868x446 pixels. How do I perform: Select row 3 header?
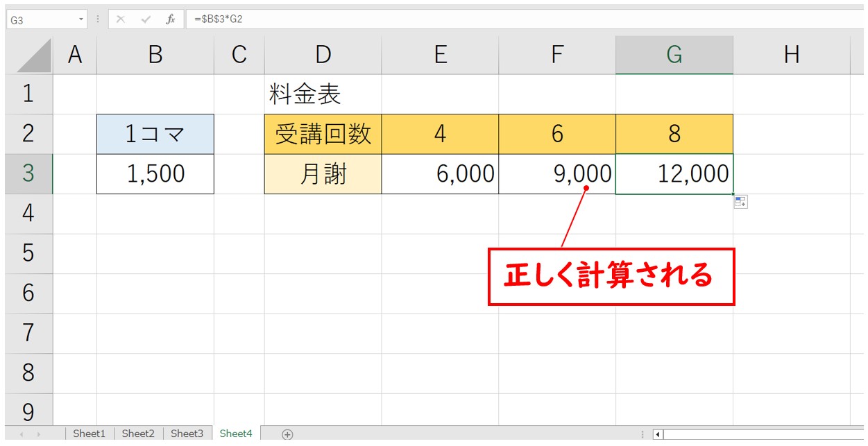pos(28,174)
